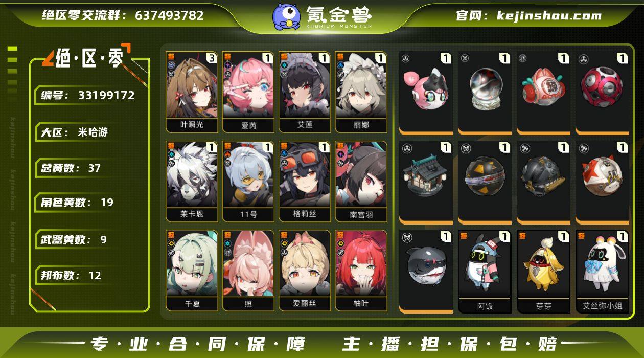Select the 芽芽 yellow bangboo card
The width and height of the screenshot is (644, 358).
coord(543,272)
